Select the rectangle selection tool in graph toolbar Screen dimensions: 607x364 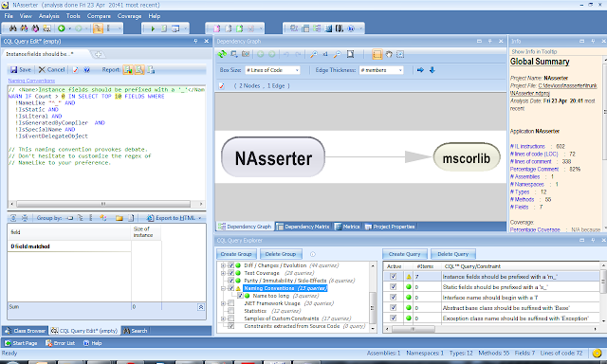point(377,54)
